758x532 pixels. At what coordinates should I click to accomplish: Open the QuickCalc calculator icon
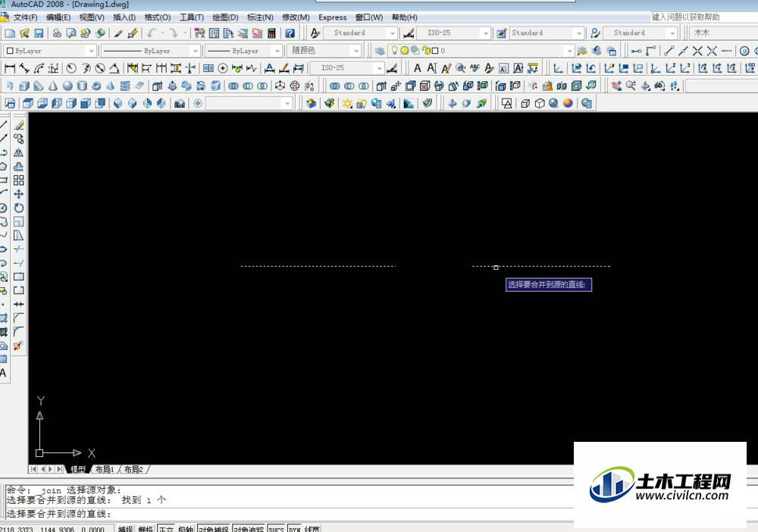pos(271,33)
